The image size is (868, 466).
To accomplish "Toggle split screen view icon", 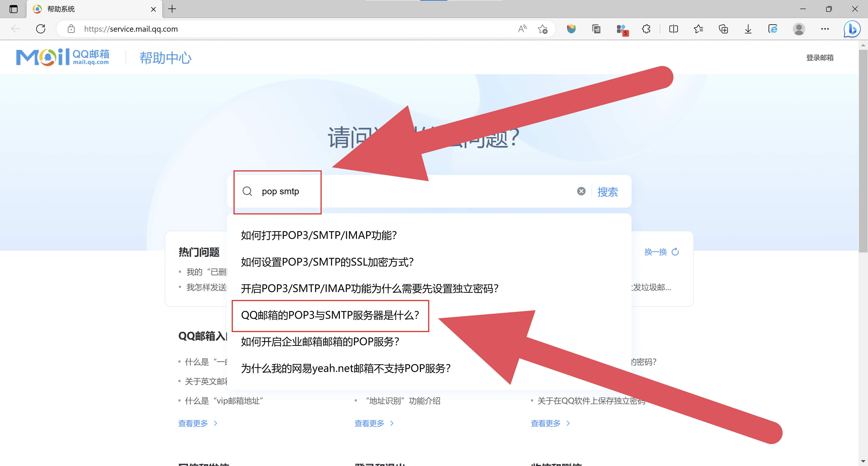I will tap(673, 29).
